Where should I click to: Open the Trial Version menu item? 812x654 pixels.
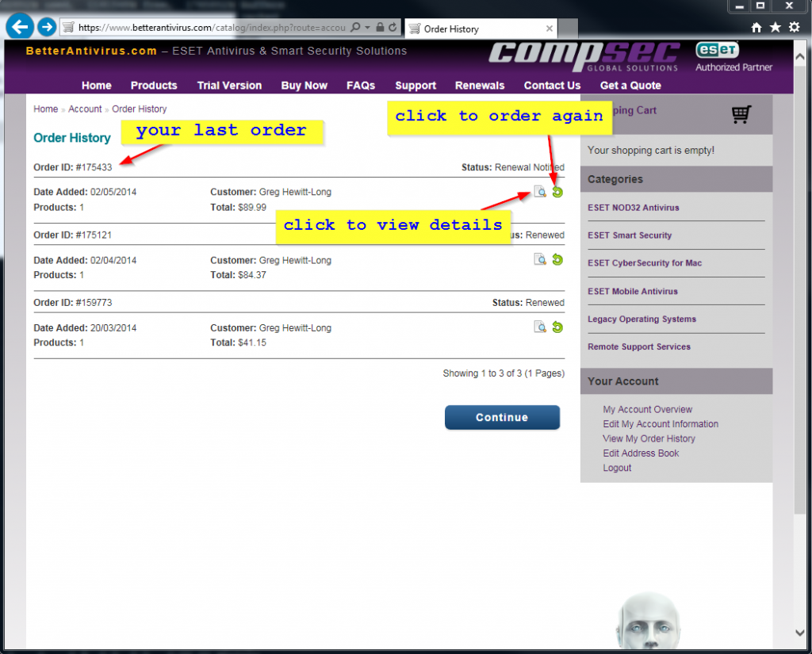(x=229, y=86)
